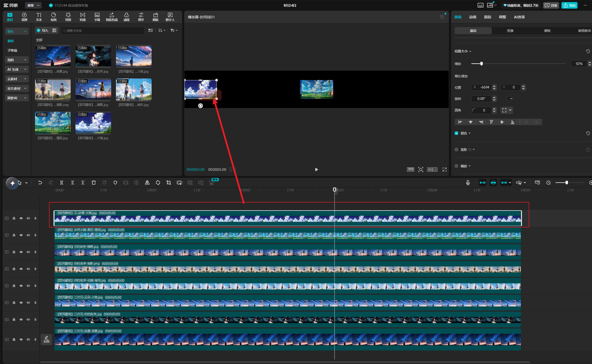
Task: Enable the 变形 checkbox
Action: [456, 149]
